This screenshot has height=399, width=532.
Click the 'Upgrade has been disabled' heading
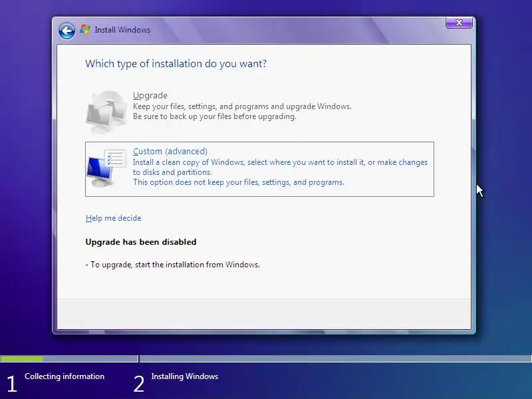(x=141, y=242)
